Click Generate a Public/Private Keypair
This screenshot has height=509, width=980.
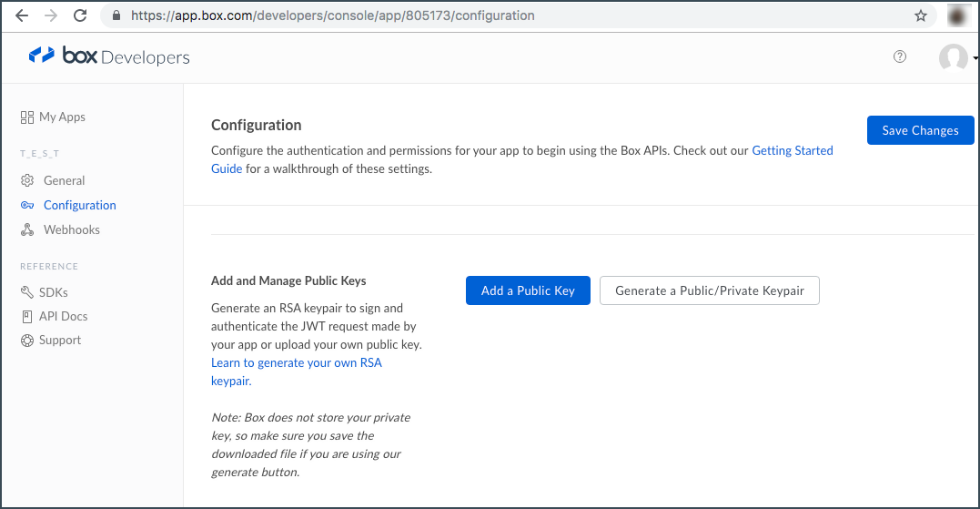point(710,290)
